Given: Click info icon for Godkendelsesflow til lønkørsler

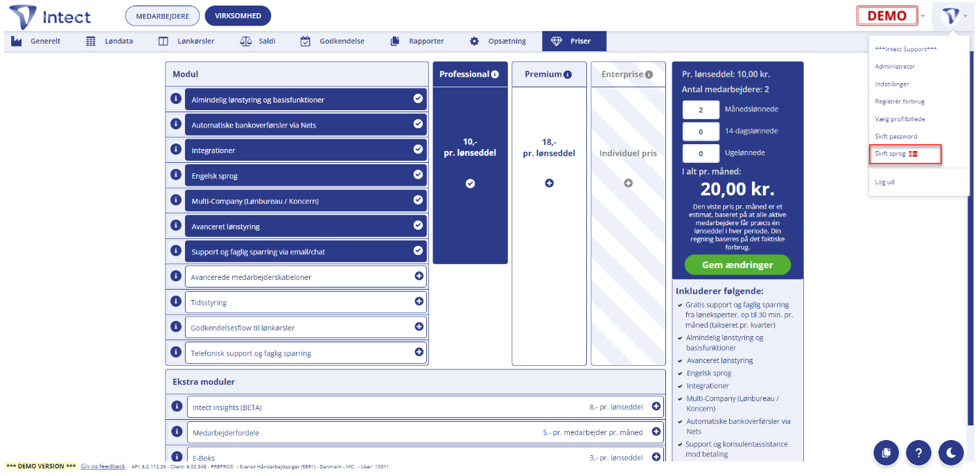Looking at the screenshot, I should (x=176, y=326).
